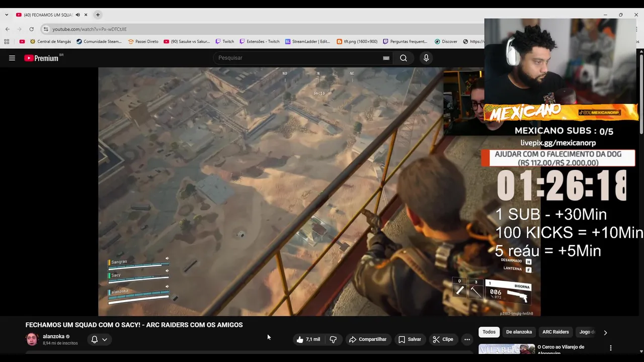Dislike the video with thumbs-down icon

pyautogui.click(x=333, y=339)
